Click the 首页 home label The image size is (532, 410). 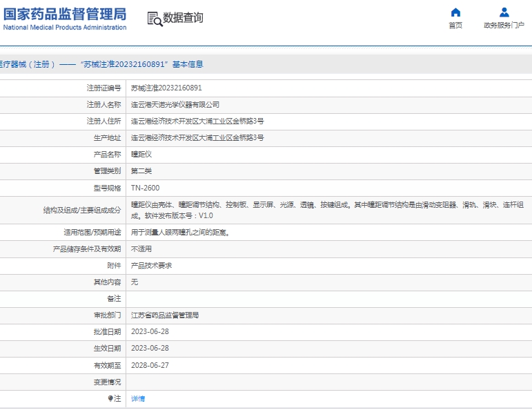[x=455, y=26]
